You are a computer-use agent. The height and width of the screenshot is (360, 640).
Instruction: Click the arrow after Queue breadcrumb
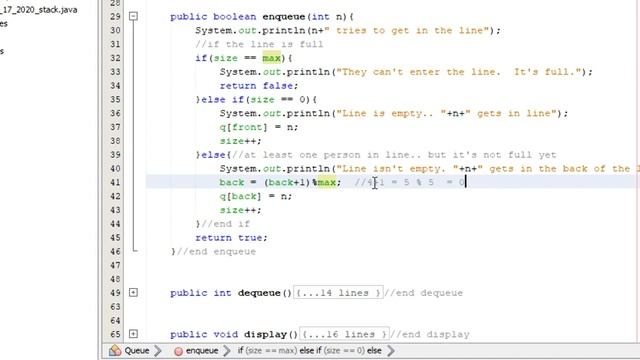click(158, 351)
